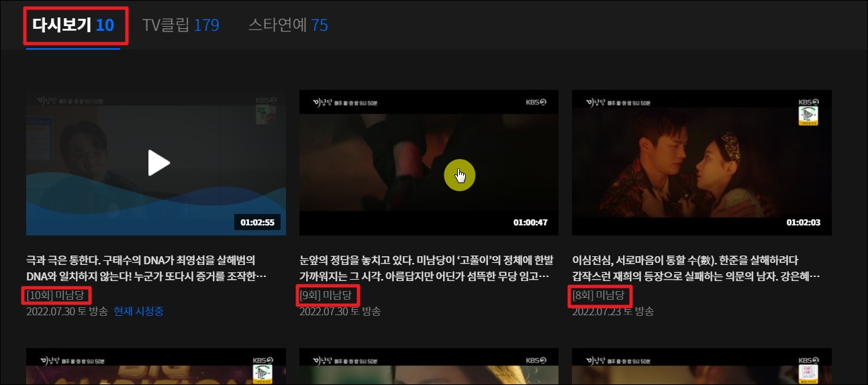Image resolution: width=868 pixels, height=385 pixels.
Task: Select the [10회] 미남당 title
Action: (57, 295)
